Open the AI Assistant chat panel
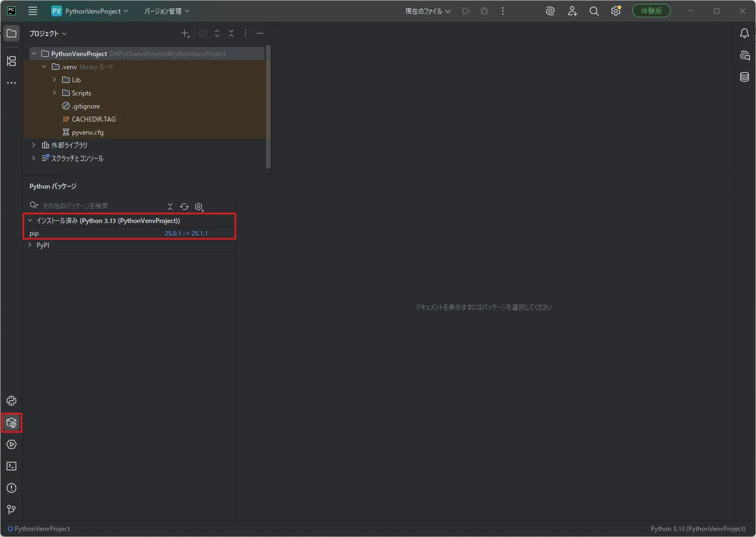Viewport: 756px width, 537px height. (745, 55)
